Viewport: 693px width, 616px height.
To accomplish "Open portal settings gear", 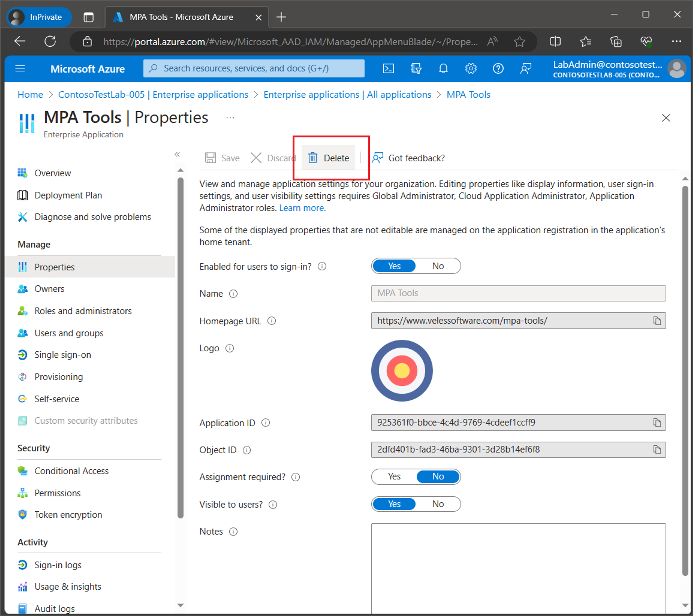I will tap(471, 68).
